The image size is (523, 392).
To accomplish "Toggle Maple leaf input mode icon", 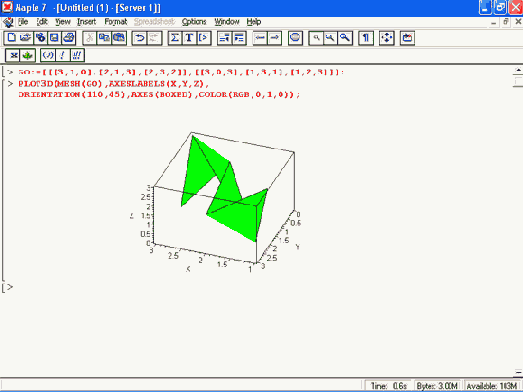I will [28, 55].
